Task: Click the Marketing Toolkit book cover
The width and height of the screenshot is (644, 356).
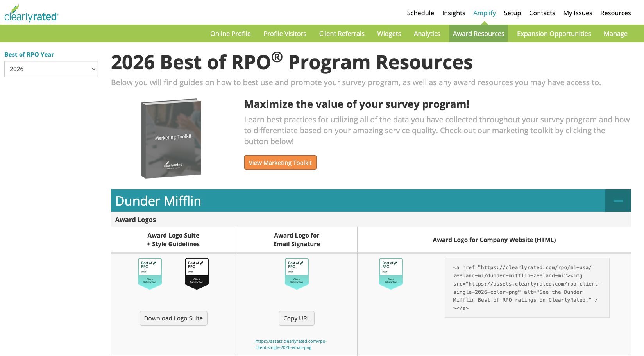Action: [171, 139]
